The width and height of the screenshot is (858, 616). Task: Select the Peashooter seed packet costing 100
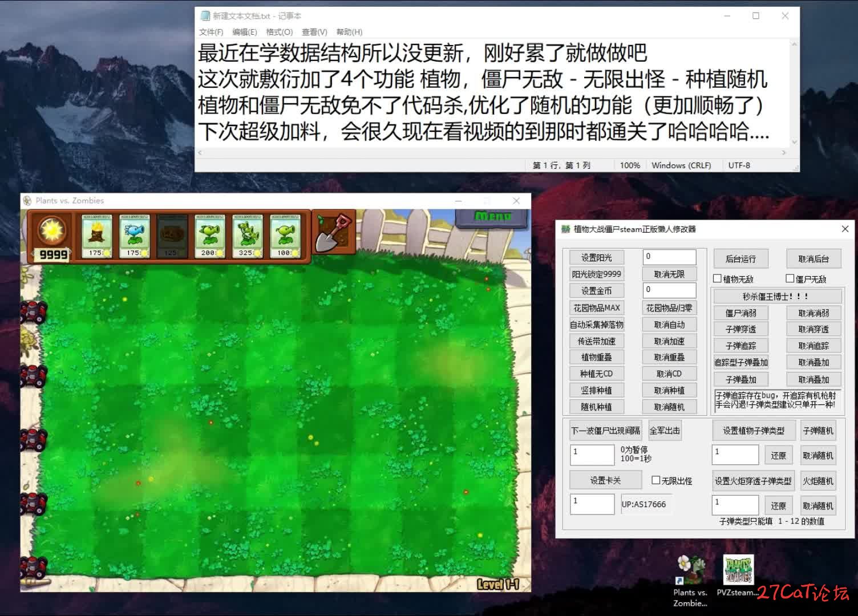tap(285, 237)
